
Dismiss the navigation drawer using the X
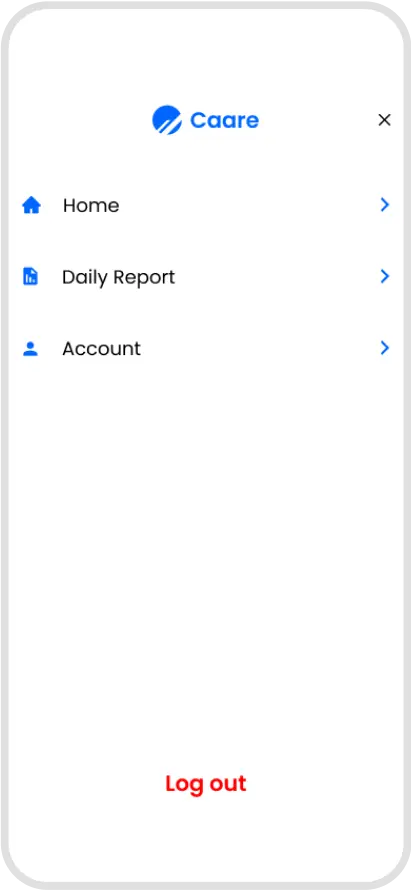[x=384, y=120]
